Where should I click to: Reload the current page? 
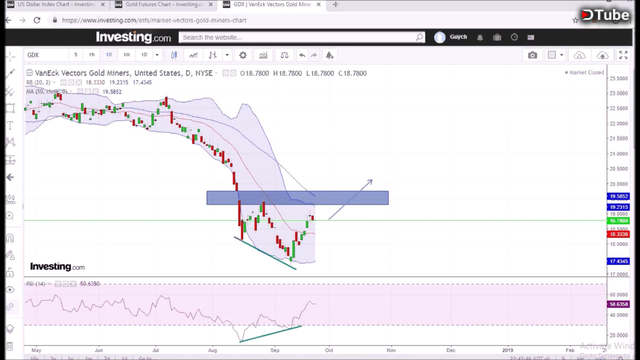point(37,20)
